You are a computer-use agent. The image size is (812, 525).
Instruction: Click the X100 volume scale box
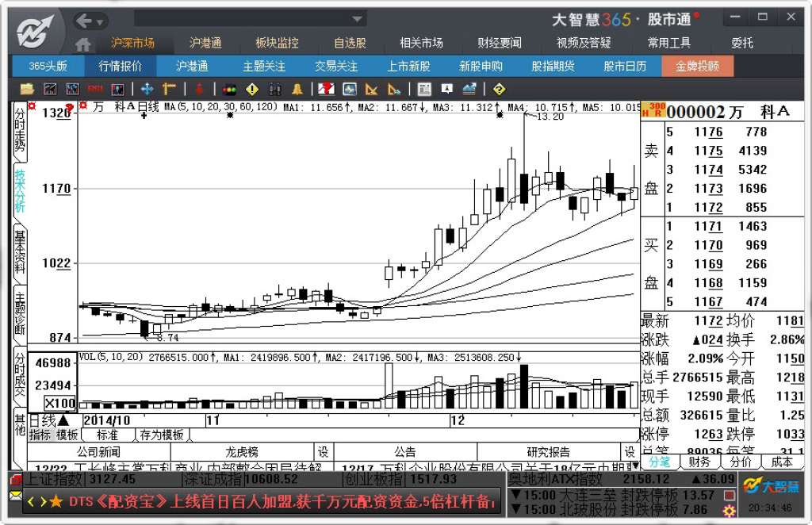[59, 403]
